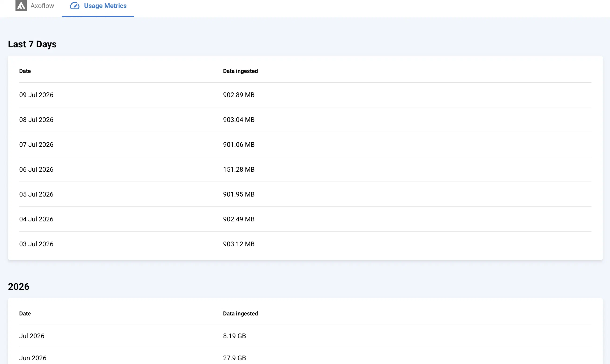Select the 06 Jul 2026 date cell
This screenshot has width=610, height=364.
coord(36,170)
